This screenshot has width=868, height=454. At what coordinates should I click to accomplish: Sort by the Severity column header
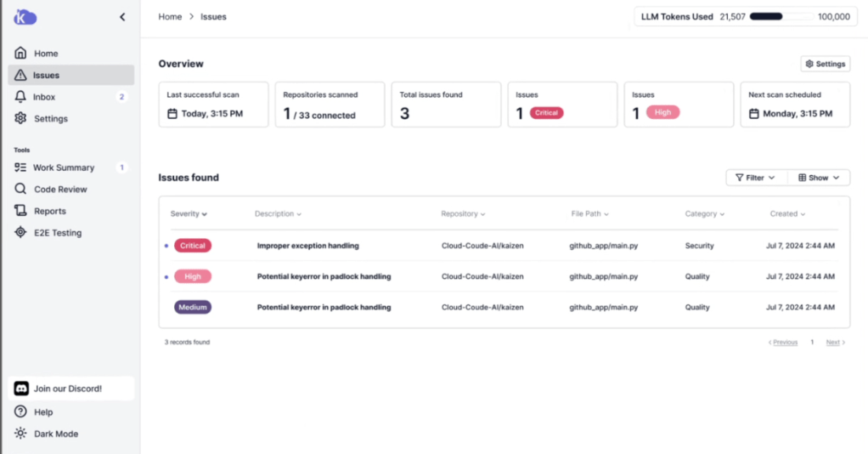(x=189, y=214)
